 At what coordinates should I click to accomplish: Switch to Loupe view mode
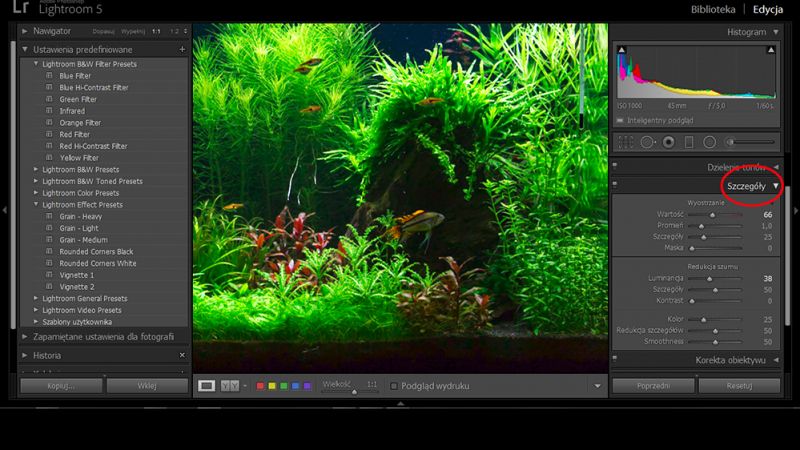click(x=206, y=386)
